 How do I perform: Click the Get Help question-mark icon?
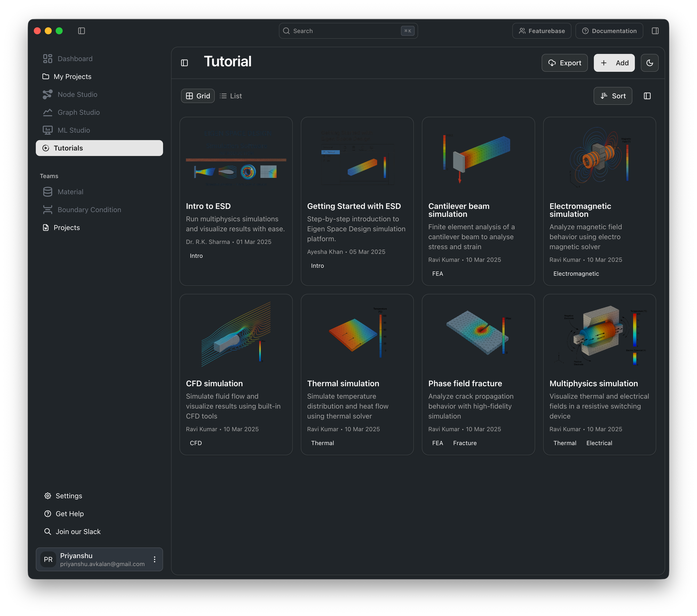[x=48, y=513]
